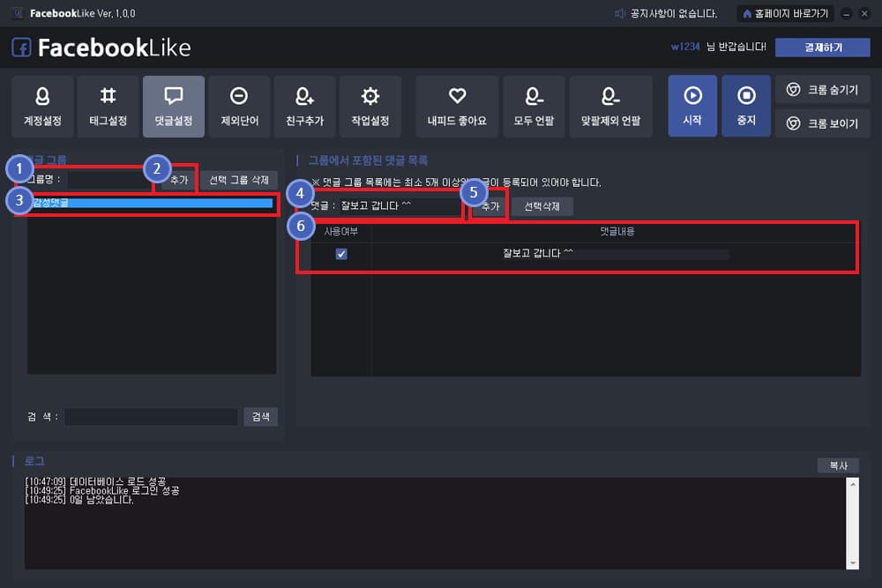Click the log scrollbar up arrow
882x588 pixels.
[853, 484]
